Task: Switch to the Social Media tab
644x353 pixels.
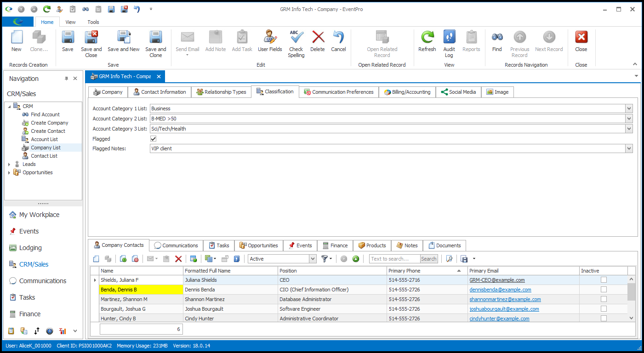Action: tap(458, 92)
